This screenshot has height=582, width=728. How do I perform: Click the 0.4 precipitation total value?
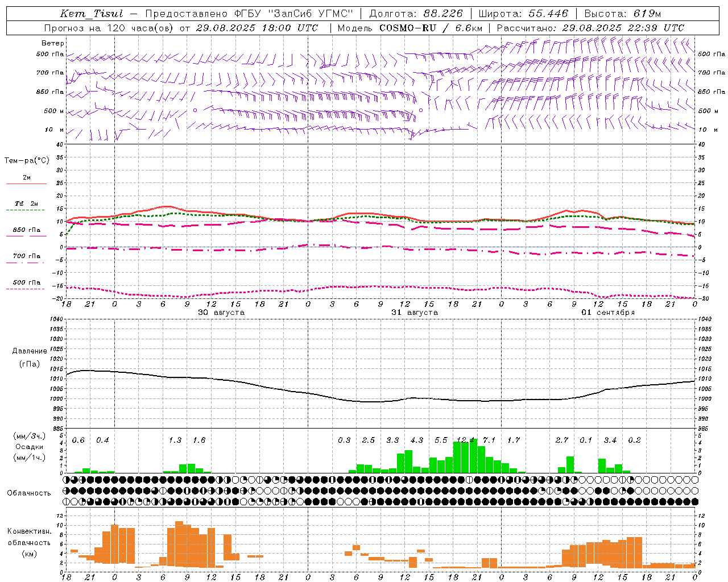pos(102,440)
